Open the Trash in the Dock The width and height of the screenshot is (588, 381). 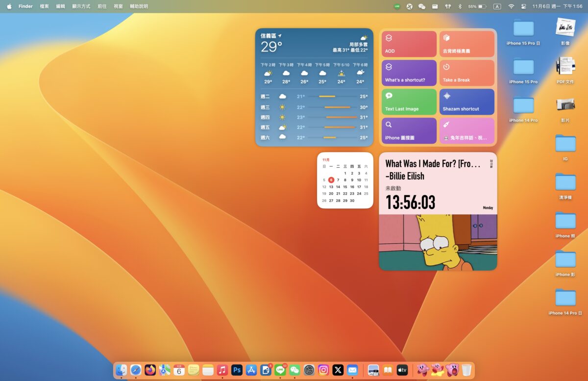point(466,370)
